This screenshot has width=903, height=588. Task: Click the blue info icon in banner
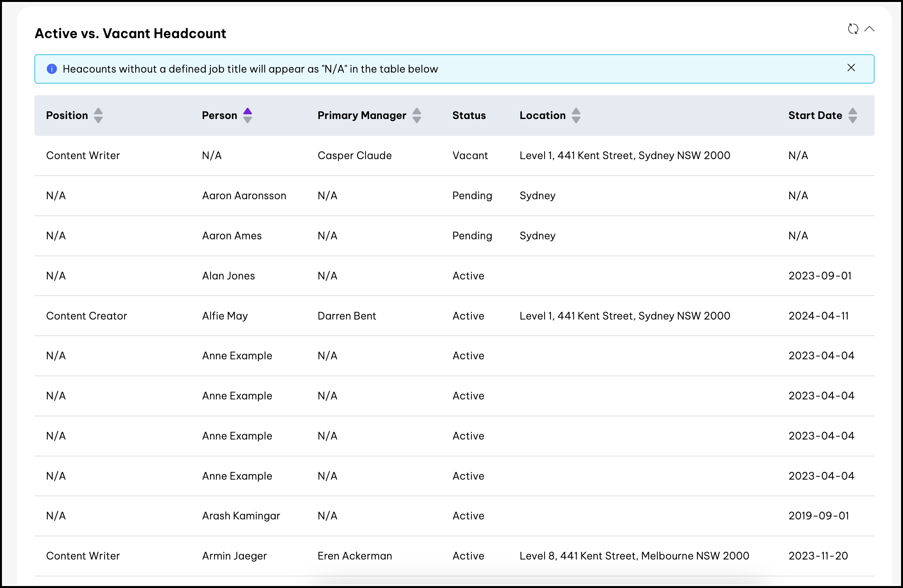coord(52,69)
